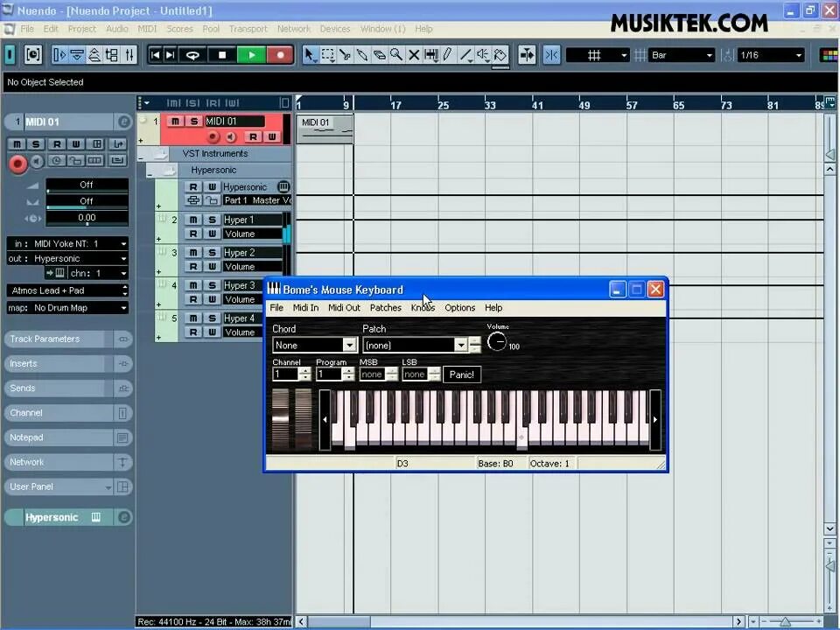This screenshot has height=630, width=840.
Task: Select the Range Selection tool
Action: 327,54
